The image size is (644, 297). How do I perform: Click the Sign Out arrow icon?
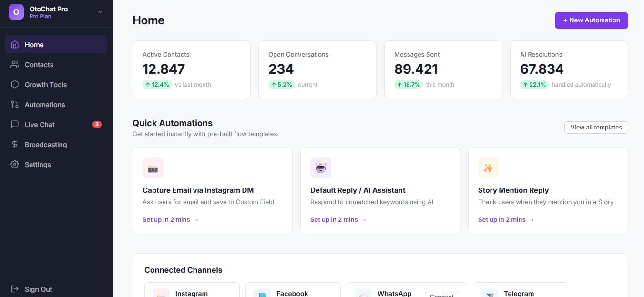click(15, 289)
